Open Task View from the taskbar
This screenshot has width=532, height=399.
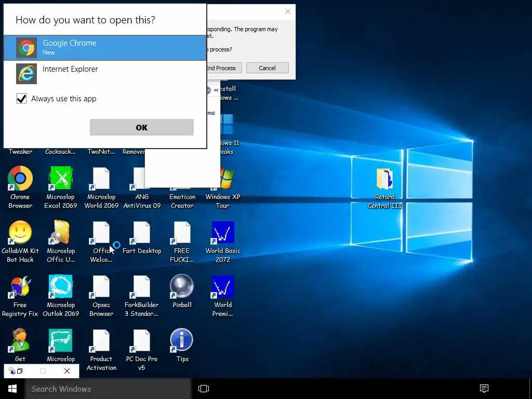coord(204,389)
